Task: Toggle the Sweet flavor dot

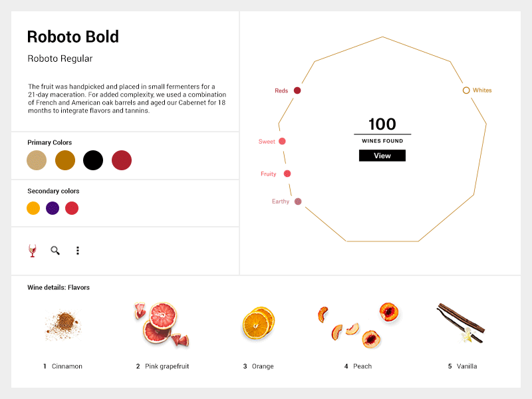Action: (282, 141)
